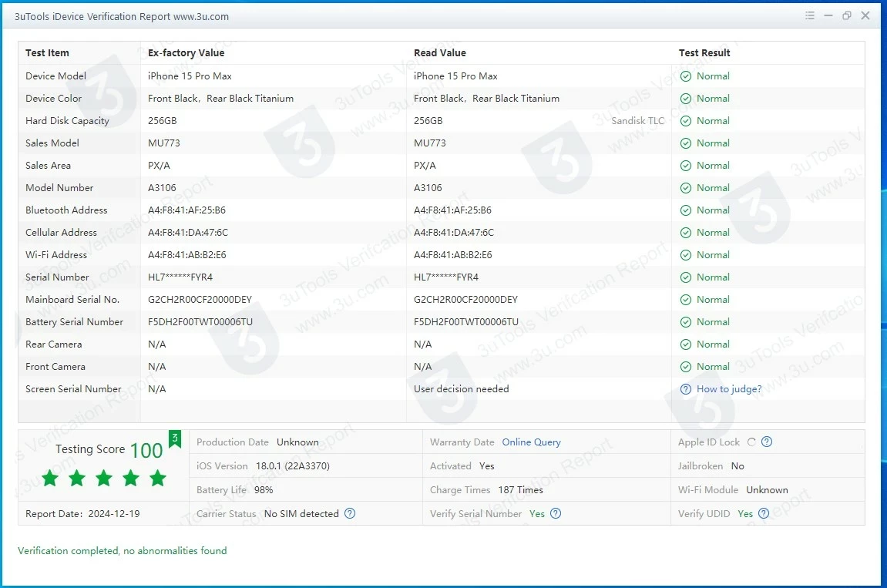Click 'Verification completed, no abnormalities found' message
This screenshot has height=588, width=887.
123,551
